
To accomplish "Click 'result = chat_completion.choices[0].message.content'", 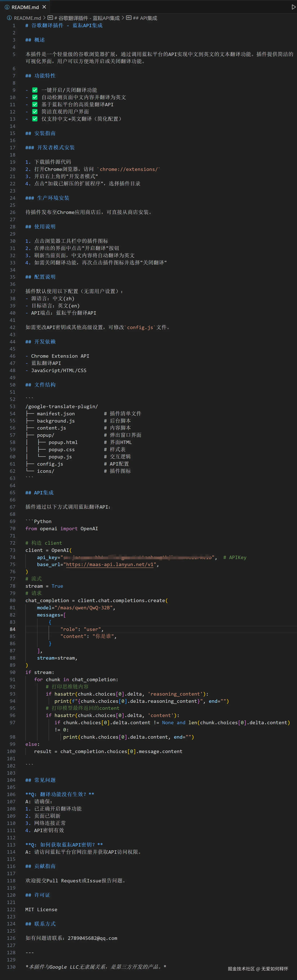I will 108,751.
